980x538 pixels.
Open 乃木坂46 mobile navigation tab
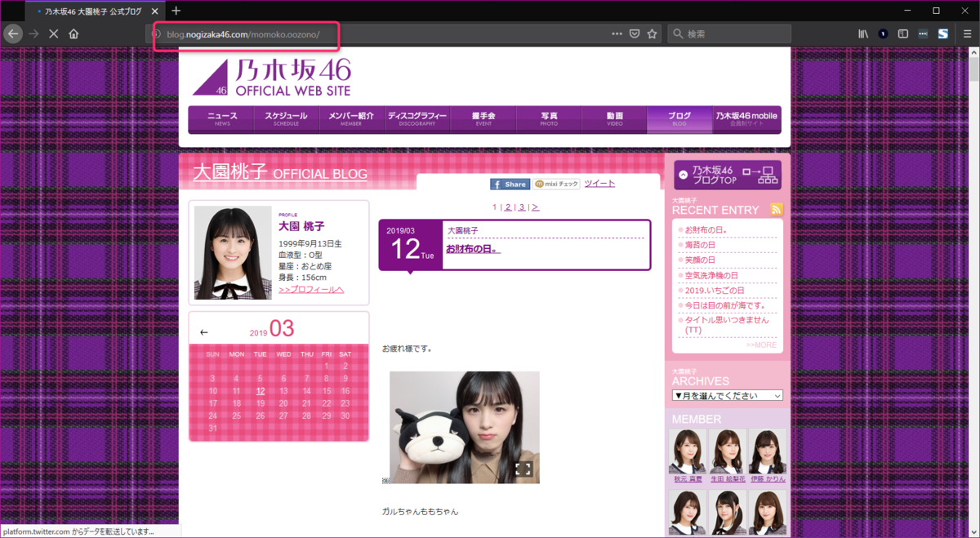click(x=746, y=119)
